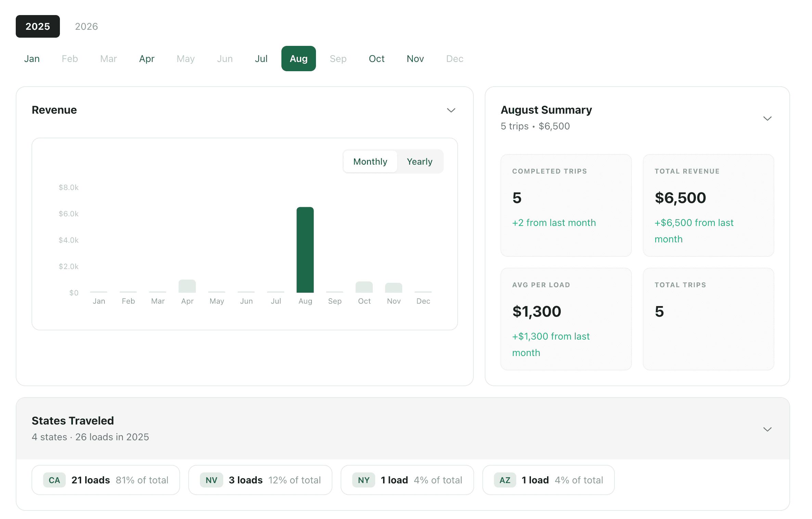Select the currently active Aug tab

(298, 59)
